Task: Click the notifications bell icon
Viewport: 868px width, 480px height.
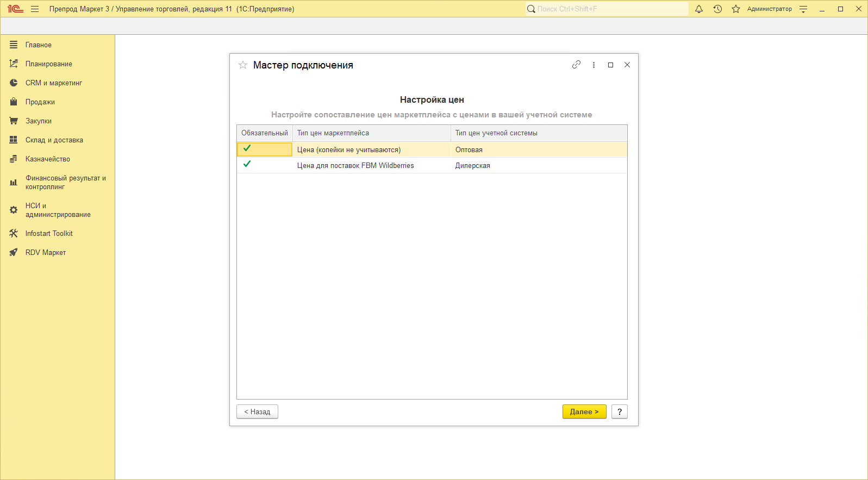Action: pyautogui.click(x=699, y=9)
